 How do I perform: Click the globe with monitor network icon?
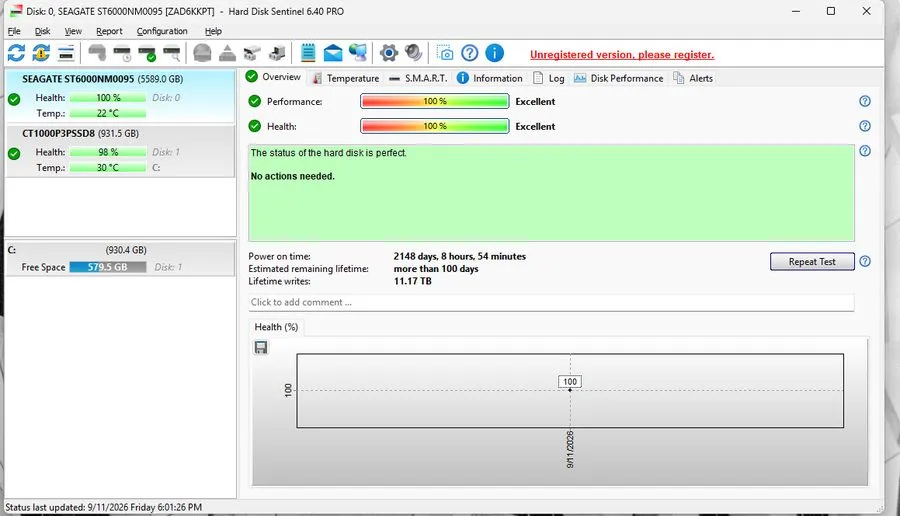(x=358, y=53)
